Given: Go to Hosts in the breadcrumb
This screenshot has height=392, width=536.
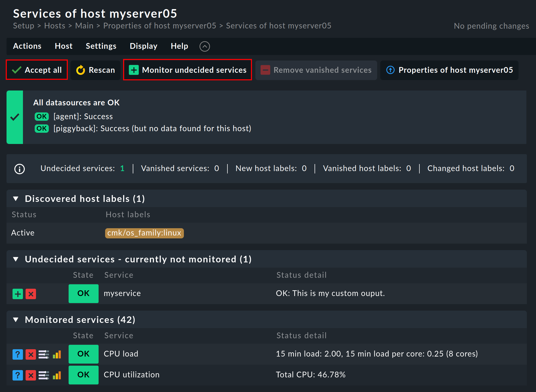Looking at the screenshot, I should [55, 26].
